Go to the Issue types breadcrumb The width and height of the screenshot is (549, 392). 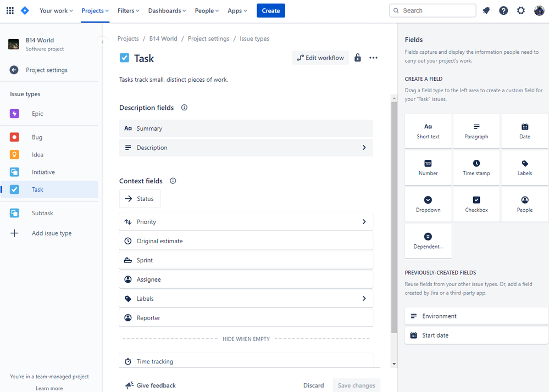pyautogui.click(x=254, y=38)
